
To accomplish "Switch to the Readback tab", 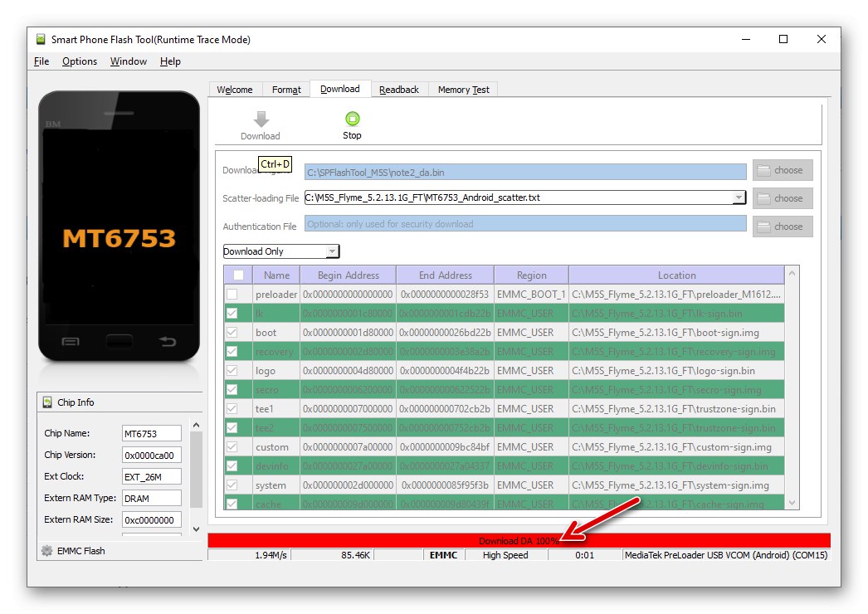I will tap(399, 89).
